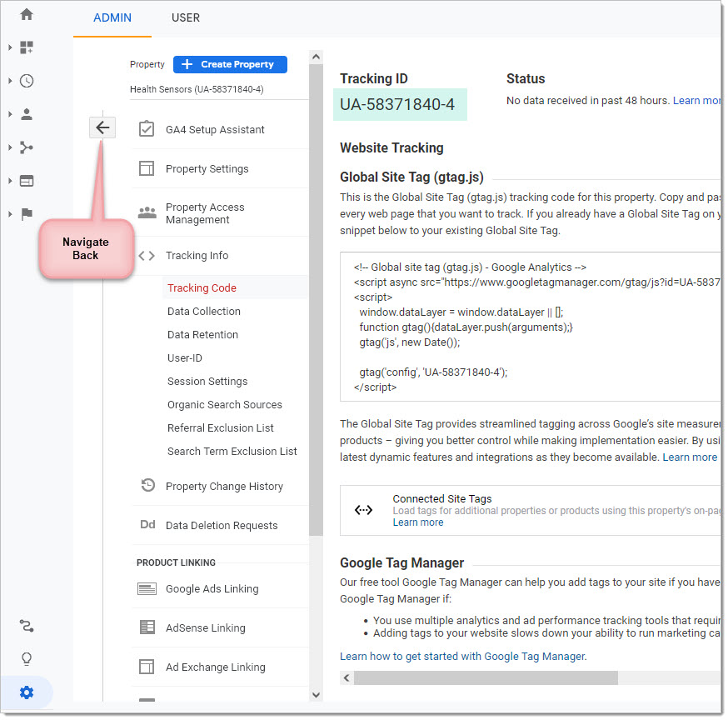This screenshot has width=728, height=720.
Task: Open the Realtime clock icon
Action: pos(27,81)
